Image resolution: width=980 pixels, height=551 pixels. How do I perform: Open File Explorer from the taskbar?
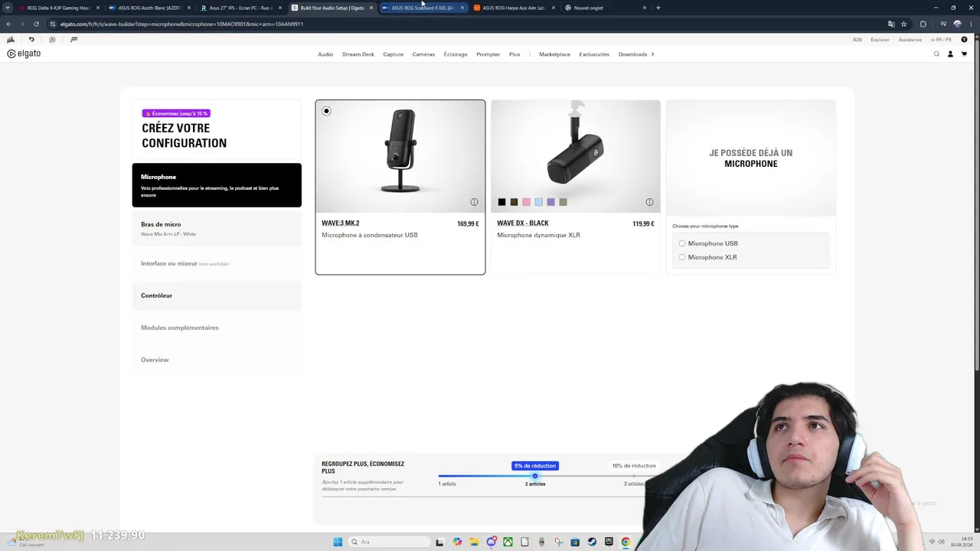[474, 542]
